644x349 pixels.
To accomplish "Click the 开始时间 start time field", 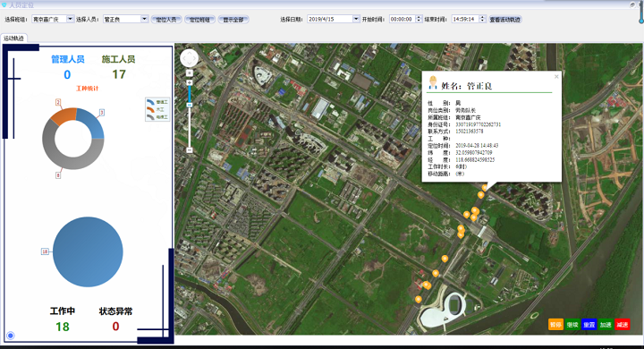I will coord(402,19).
